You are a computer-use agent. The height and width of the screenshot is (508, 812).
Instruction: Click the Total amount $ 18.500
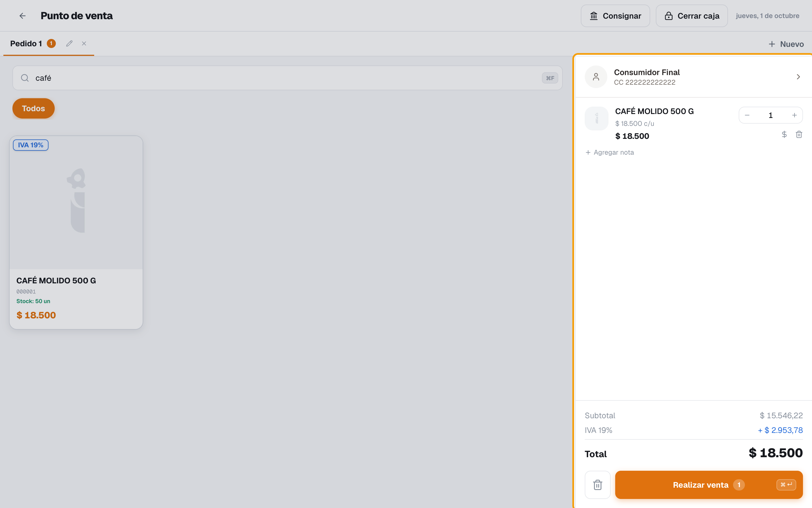pos(776,453)
